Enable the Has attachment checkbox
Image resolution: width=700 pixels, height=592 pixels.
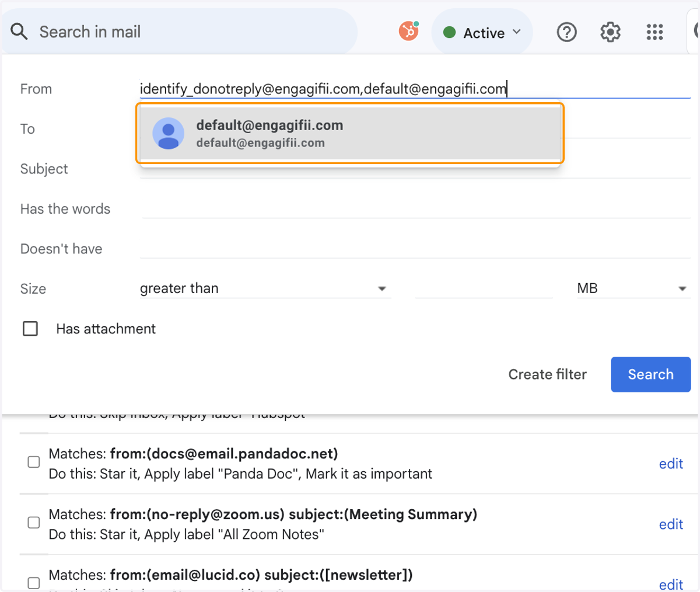click(30, 329)
